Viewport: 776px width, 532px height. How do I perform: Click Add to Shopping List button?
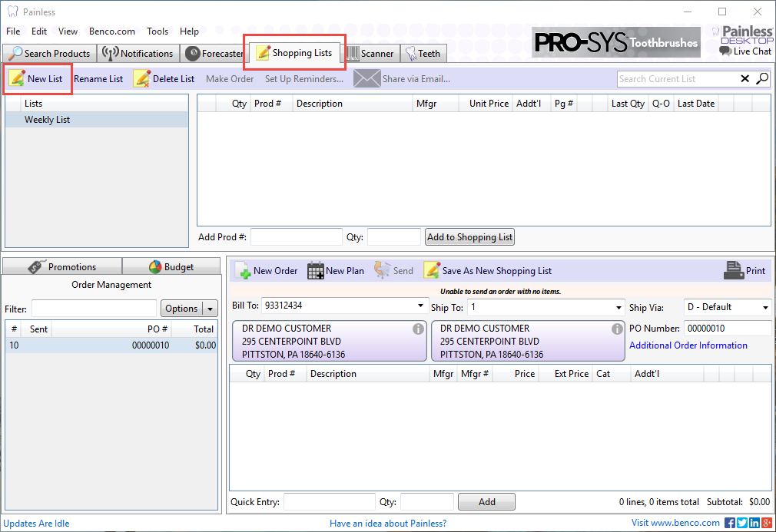coord(469,237)
